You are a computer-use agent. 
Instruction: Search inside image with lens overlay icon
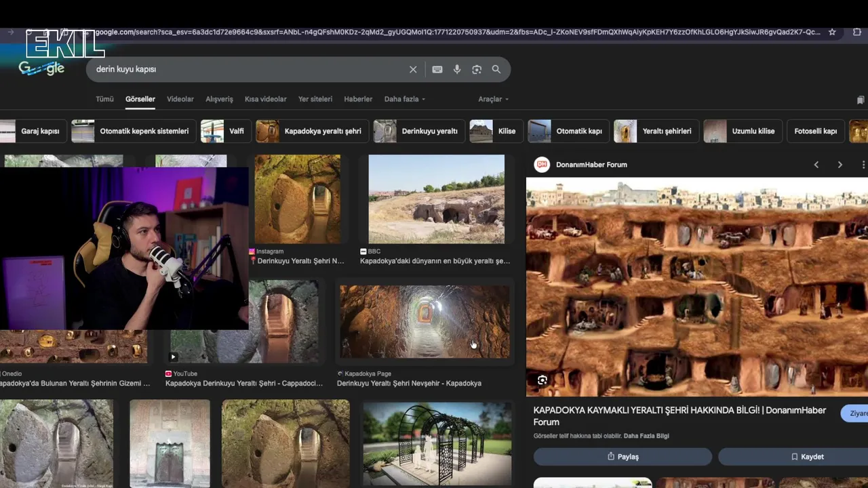[x=542, y=380]
